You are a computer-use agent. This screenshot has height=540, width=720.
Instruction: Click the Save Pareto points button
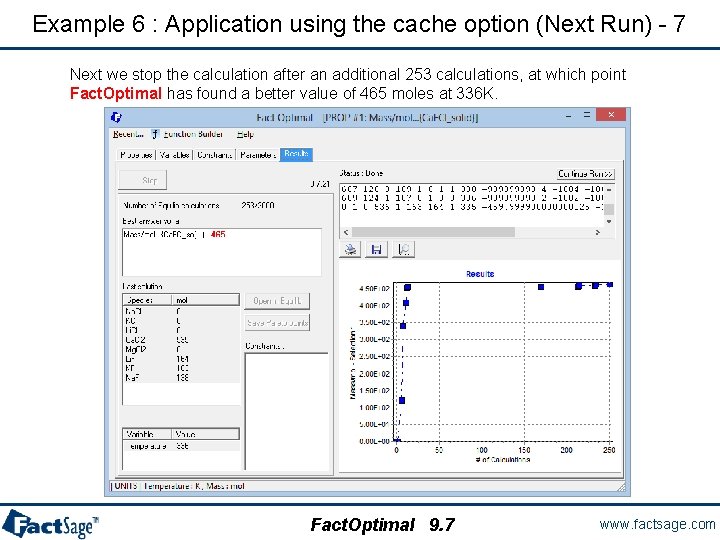click(277, 323)
